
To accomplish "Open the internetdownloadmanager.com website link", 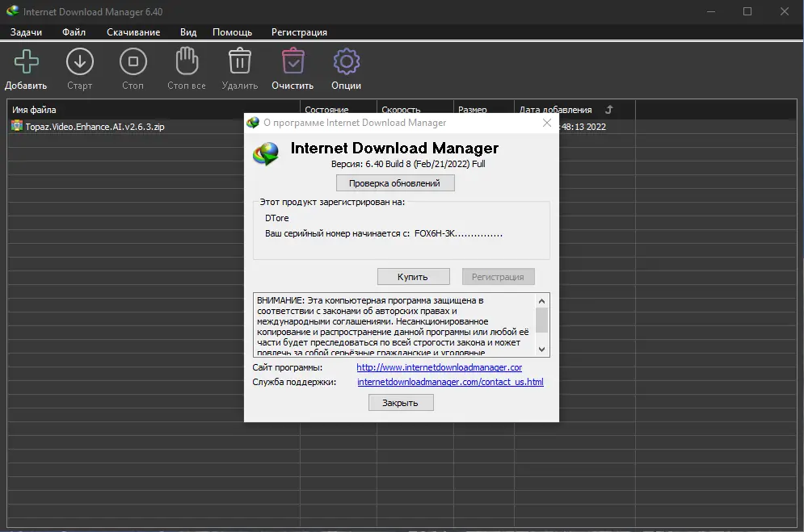I will tap(440, 367).
